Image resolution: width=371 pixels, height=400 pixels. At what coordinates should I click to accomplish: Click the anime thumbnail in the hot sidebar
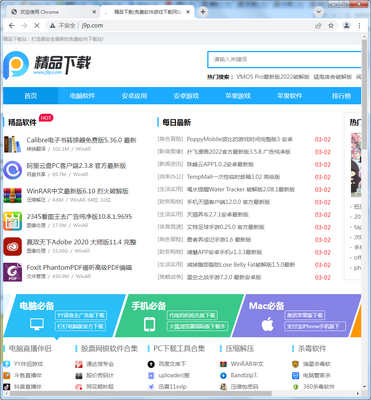tap(356, 165)
